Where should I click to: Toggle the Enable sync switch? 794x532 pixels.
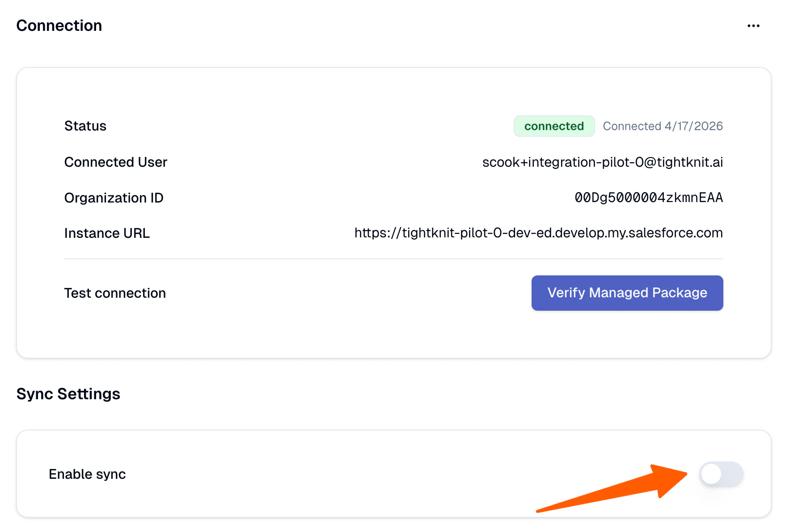coord(722,474)
